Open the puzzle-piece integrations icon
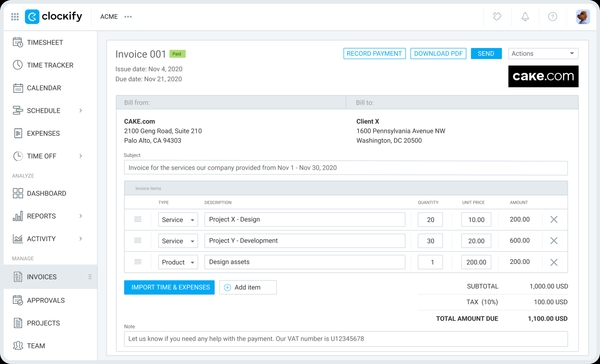The image size is (600, 364). [497, 16]
